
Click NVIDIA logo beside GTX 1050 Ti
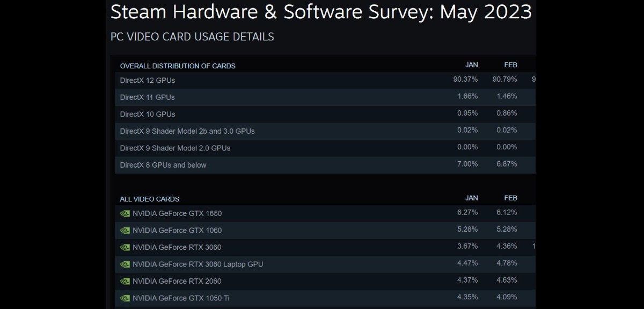coord(125,298)
